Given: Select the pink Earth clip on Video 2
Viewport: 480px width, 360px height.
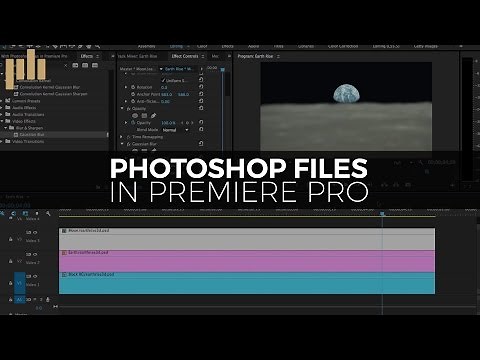Looking at the screenshot, I should click(x=247, y=261).
